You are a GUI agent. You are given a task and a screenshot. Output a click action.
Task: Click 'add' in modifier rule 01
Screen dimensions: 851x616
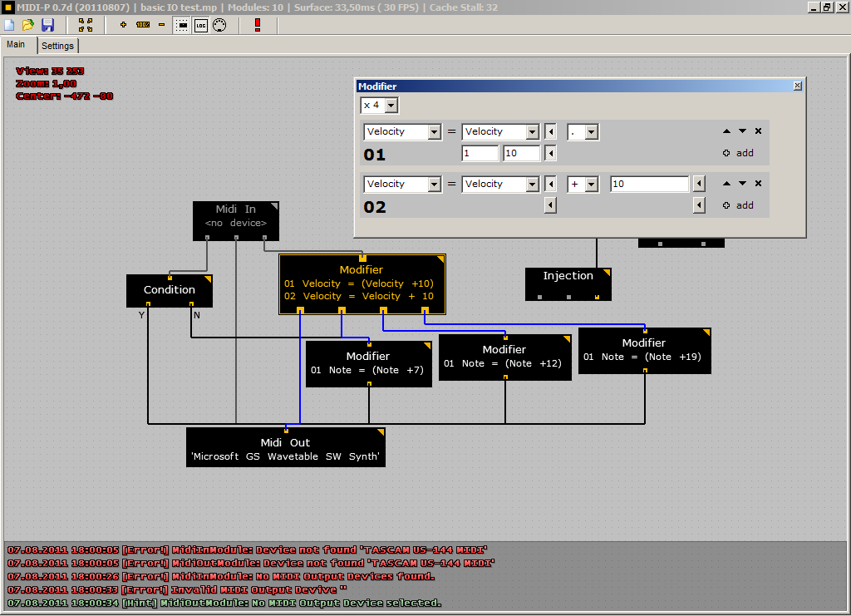[739, 153]
